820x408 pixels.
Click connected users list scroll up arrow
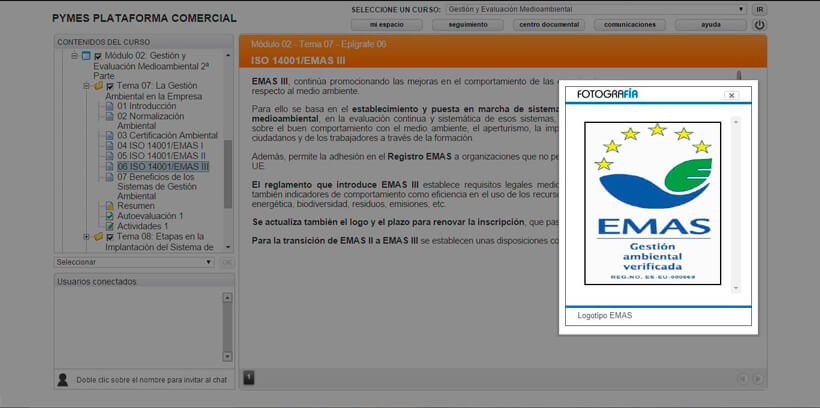click(227, 298)
